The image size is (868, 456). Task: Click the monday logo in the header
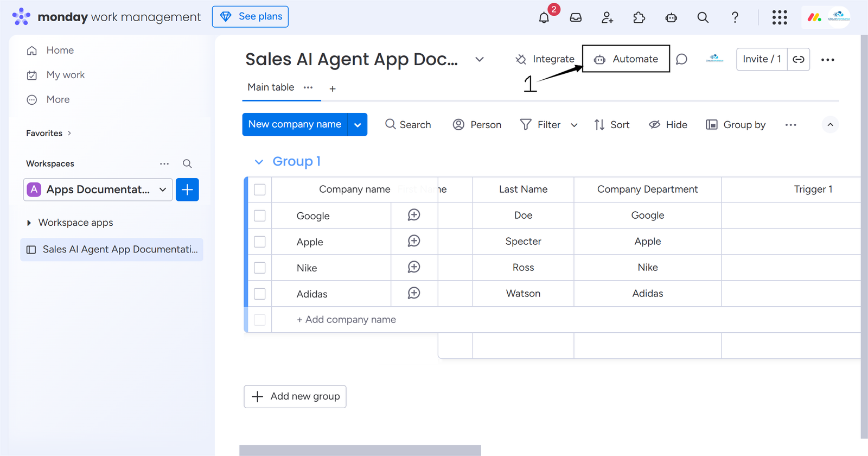814,17
